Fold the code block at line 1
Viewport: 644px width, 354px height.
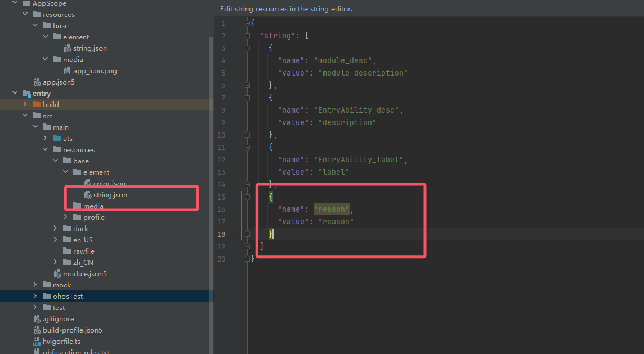click(247, 24)
